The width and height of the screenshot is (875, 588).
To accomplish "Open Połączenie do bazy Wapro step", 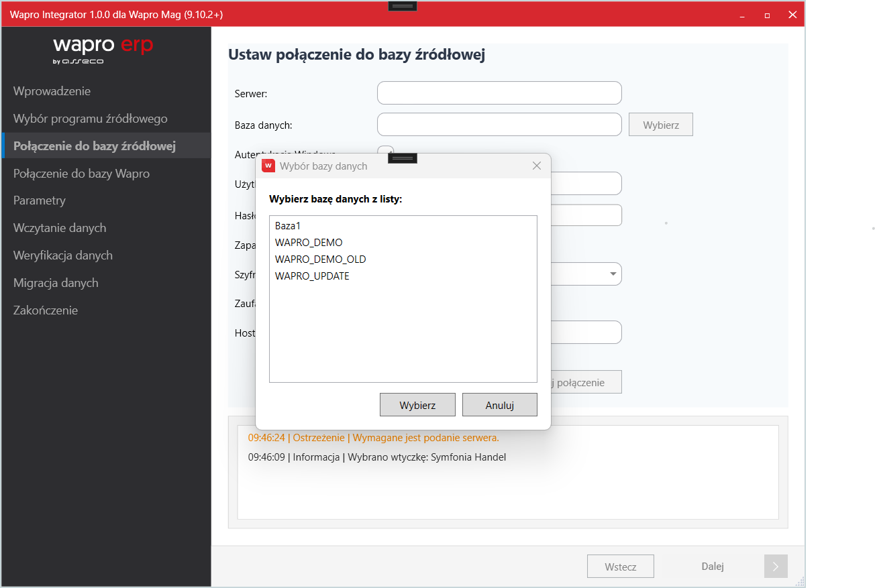I will point(81,174).
